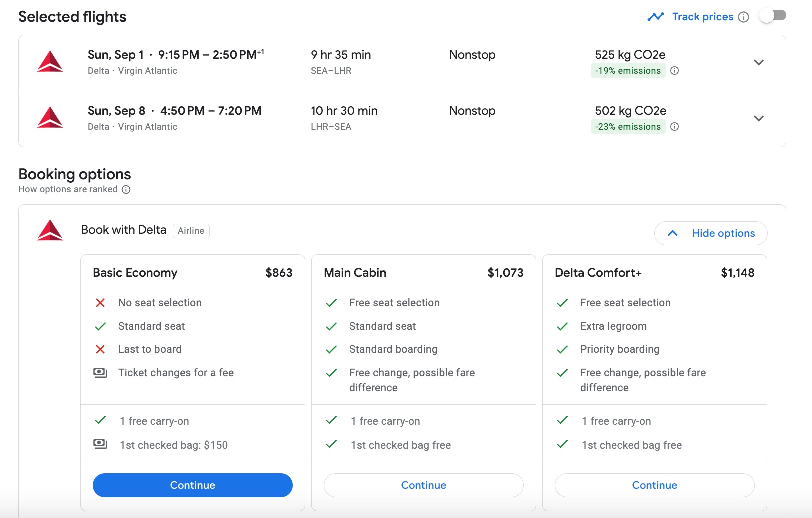Expand the Sun, Sep 8 flight details

(758, 119)
